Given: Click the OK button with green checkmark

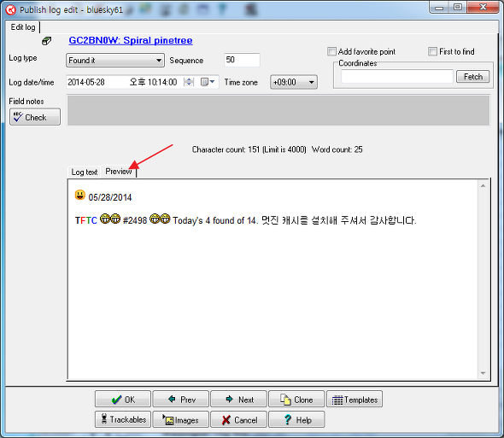Looking at the screenshot, I should pos(123,399).
